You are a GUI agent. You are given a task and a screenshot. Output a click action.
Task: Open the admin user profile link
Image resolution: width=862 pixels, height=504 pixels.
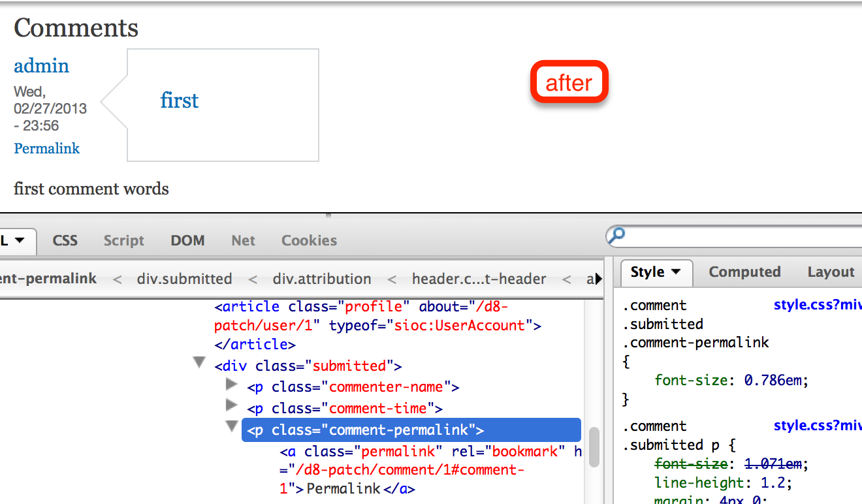[41, 65]
